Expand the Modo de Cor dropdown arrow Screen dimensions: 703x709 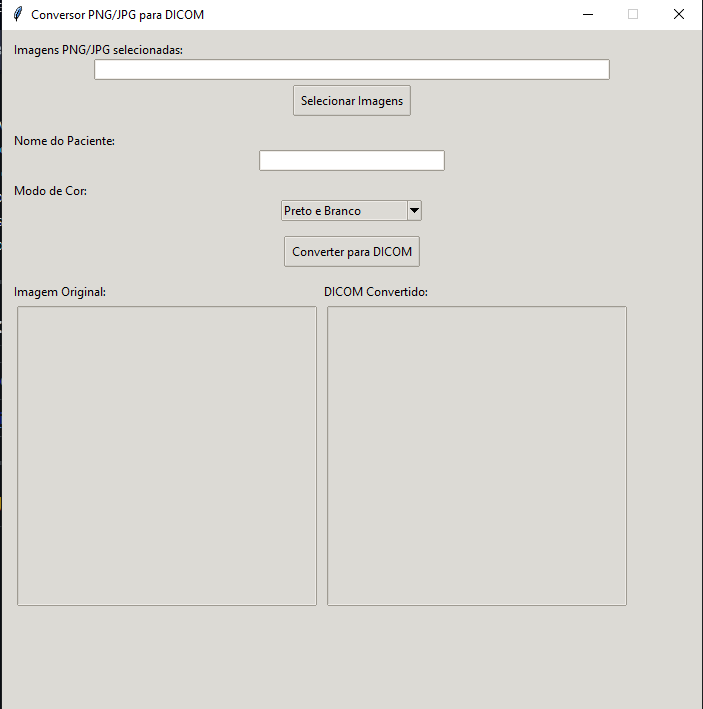pos(414,211)
